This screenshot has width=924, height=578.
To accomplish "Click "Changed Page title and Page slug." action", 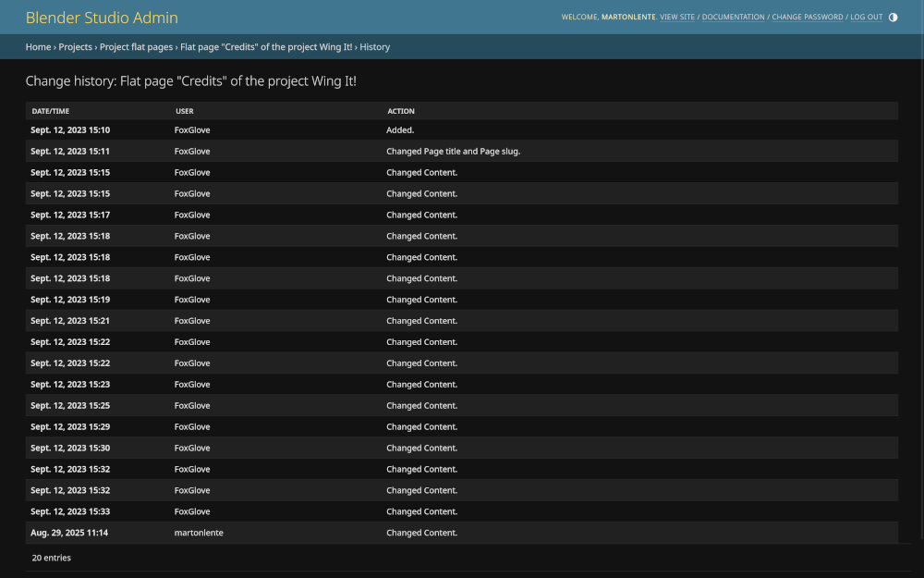I will tap(453, 152).
